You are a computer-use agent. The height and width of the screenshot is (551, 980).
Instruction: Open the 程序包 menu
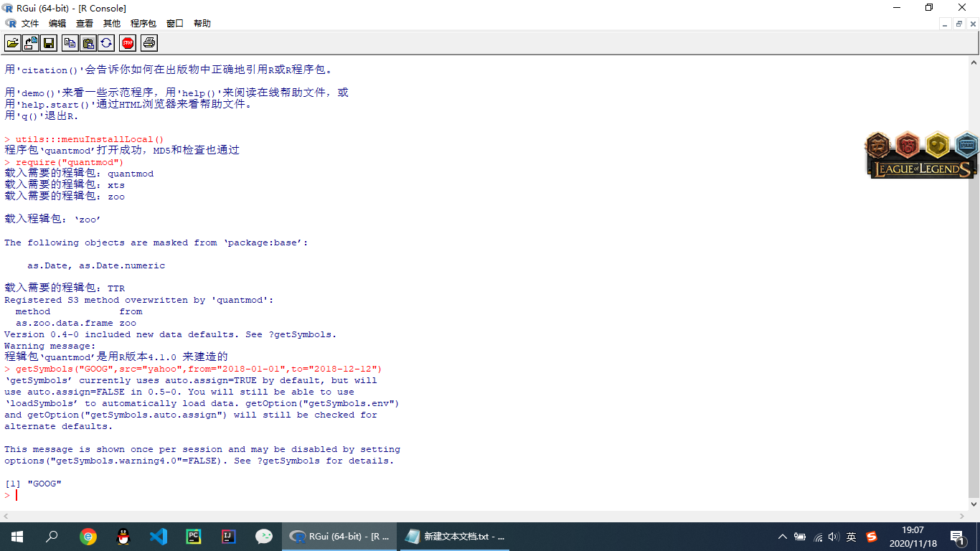click(x=143, y=24)
